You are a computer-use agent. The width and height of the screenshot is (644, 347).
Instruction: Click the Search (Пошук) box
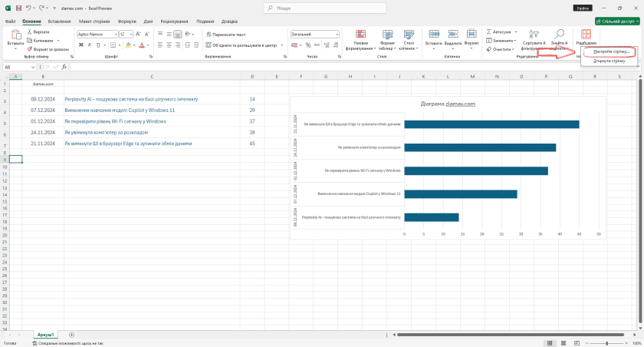tap(324, 8)
